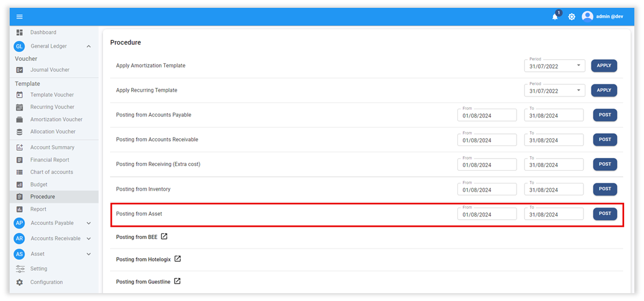Open Period dropdown for Apply Amortization Template

pos(578,66)
